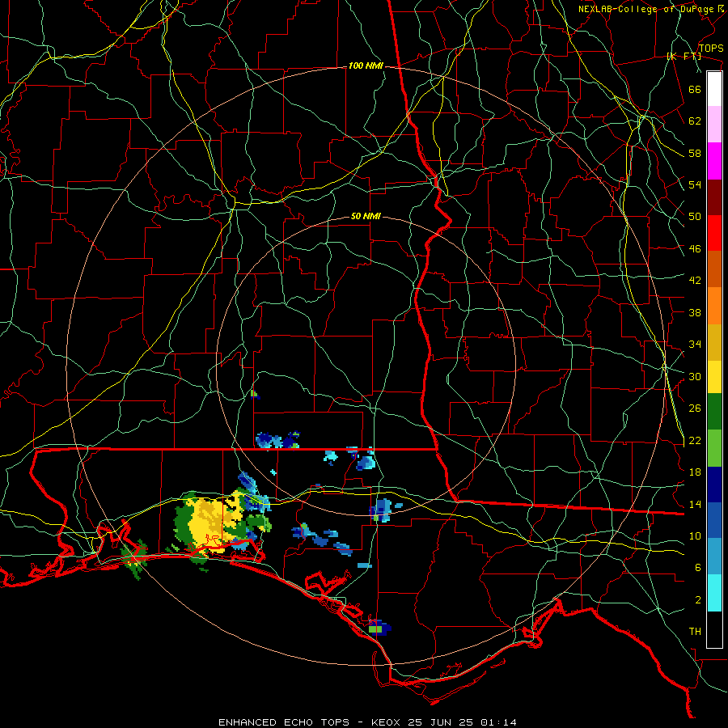The image size is (728, 728).
Task: Select the "22" legend value
Action: coord(695,440)
